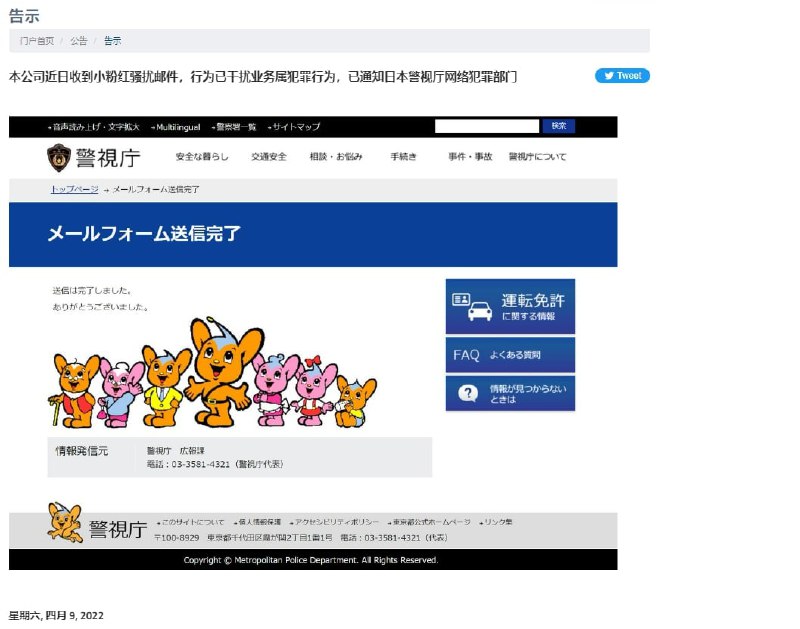Click the Tweet button with Twitter bird
Image resolution: width=800 pixels, height=629 pixels.
(622, 76)
